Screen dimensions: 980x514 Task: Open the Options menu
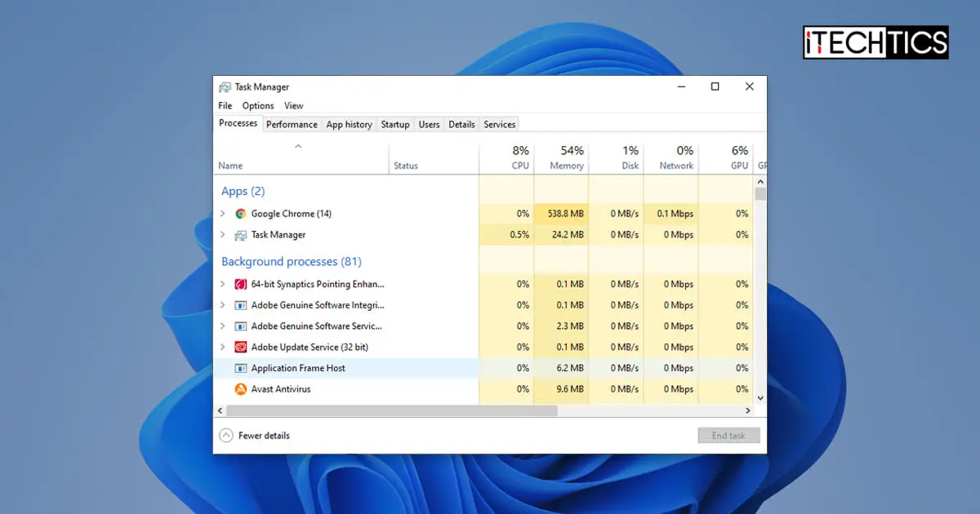point(258,105)
